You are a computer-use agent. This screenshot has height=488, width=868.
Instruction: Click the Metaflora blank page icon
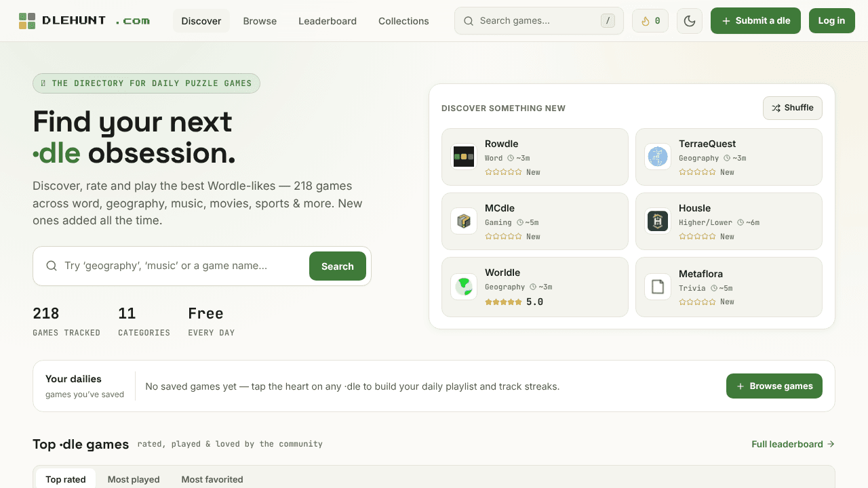[x=658, y=287]
